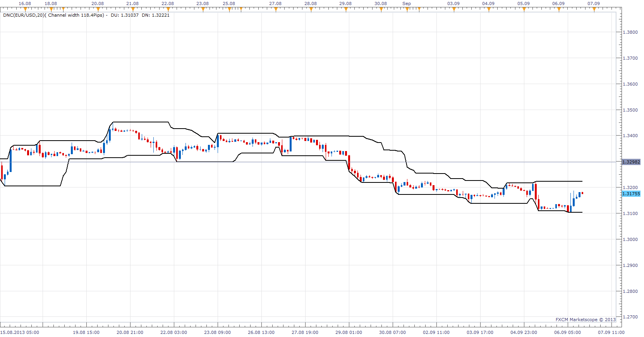644x337 pixels.
Task: Select the DN: 1.32221 value
Action: (156, 15)
